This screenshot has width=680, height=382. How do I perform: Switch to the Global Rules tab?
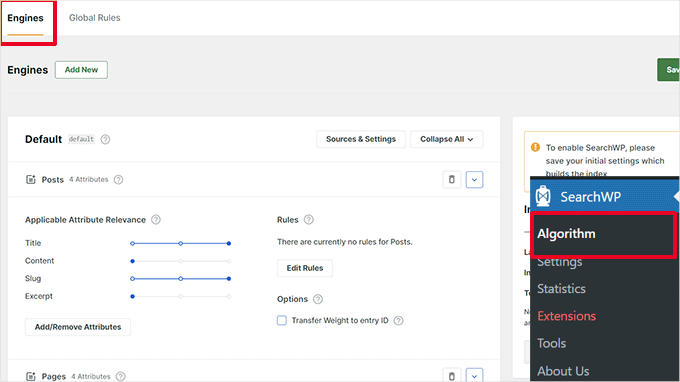[x=95, y=18]
